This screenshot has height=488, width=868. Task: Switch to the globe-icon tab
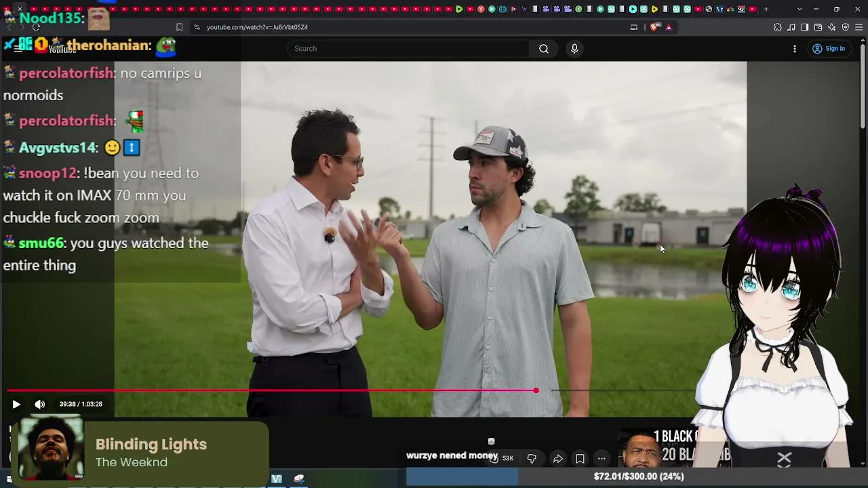coord(709,9)
